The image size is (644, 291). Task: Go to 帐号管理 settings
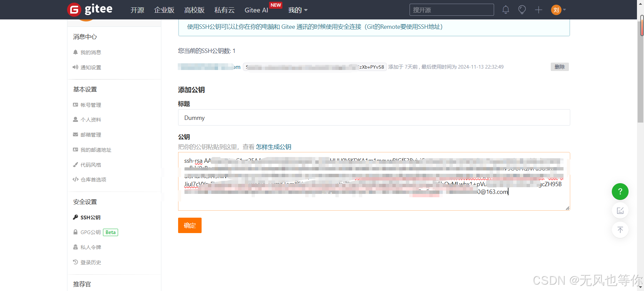point(91,105)
